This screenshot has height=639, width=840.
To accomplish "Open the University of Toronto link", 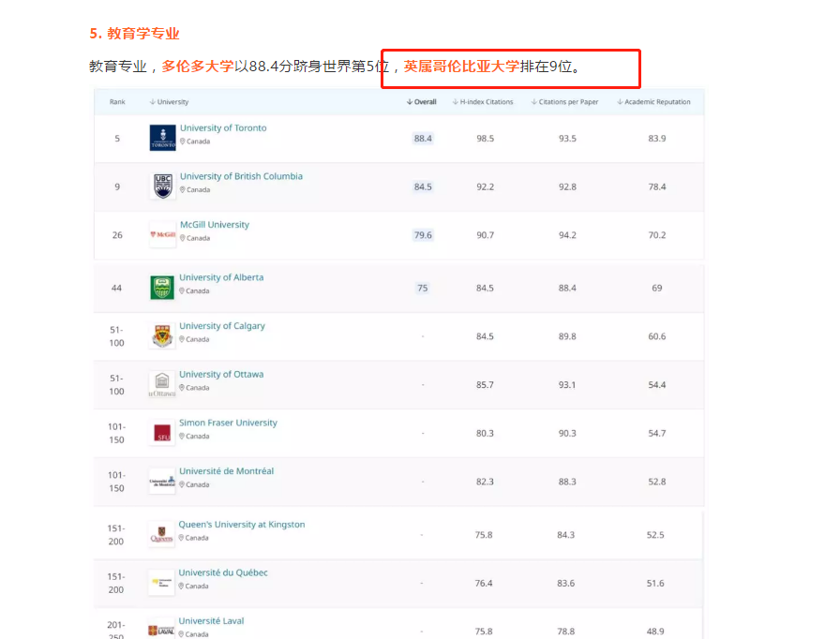I will pyautogui.click(x=223, y=128).
